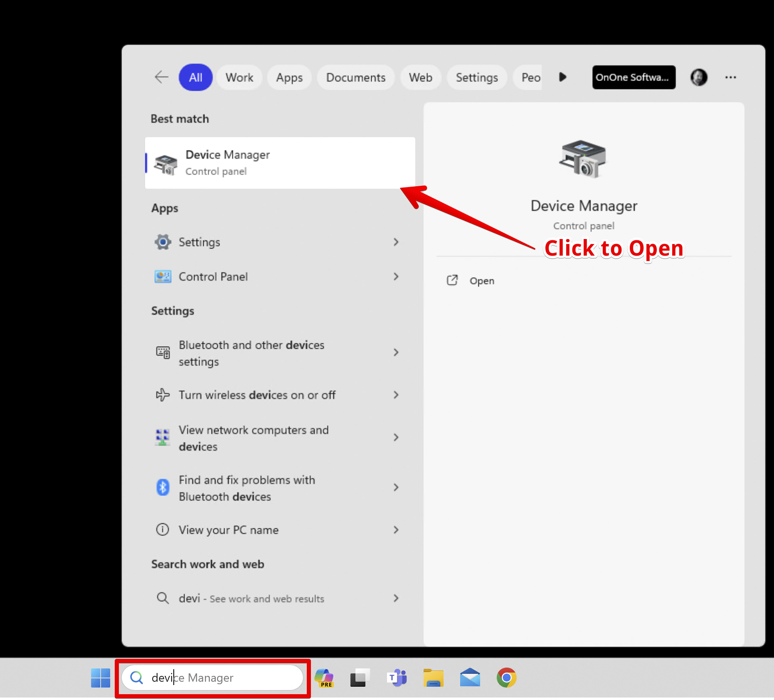
Task: Select the partially shown People filter tab
Action: pos(528,77)
